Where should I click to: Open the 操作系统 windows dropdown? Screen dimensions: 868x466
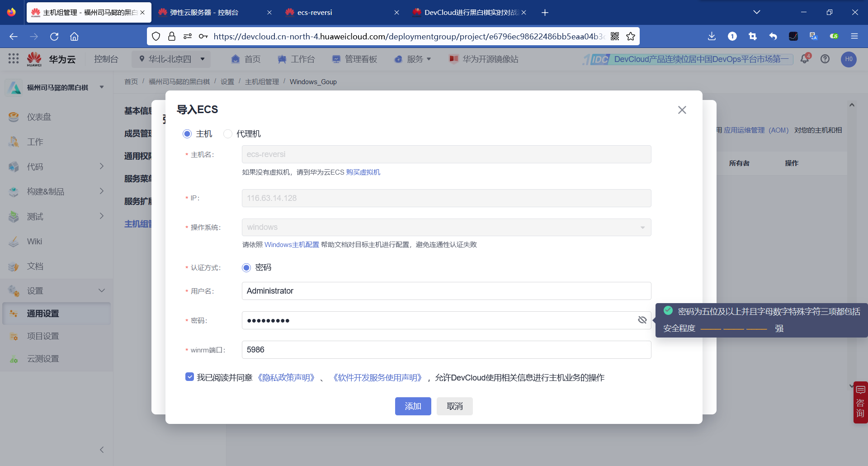446,227
